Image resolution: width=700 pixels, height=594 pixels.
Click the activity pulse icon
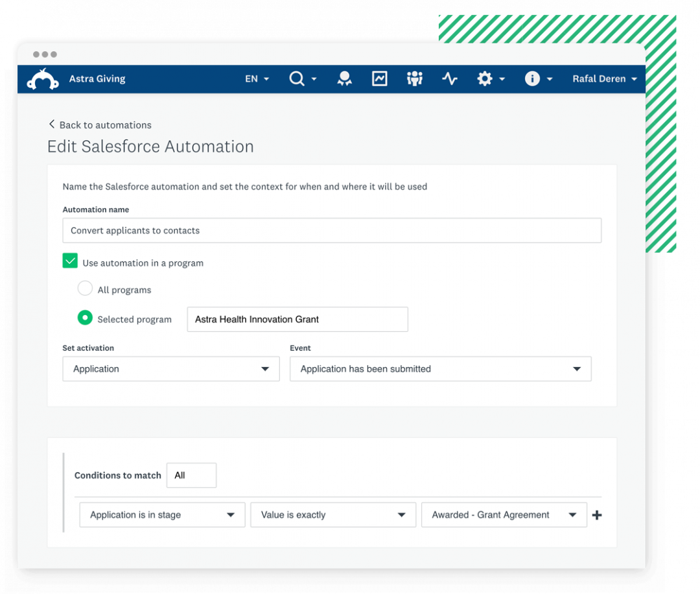tap(450, 78)
